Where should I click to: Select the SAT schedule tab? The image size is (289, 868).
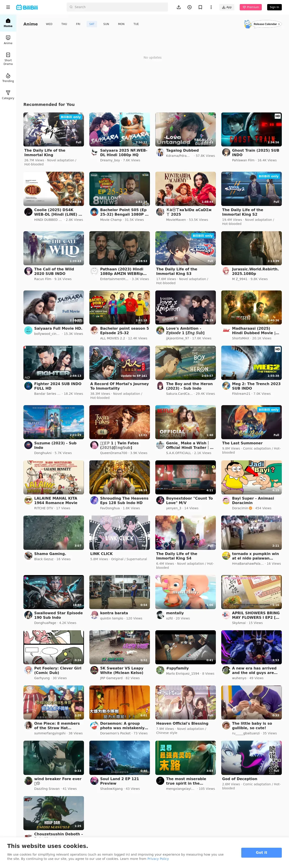click(x=92, y=24)
